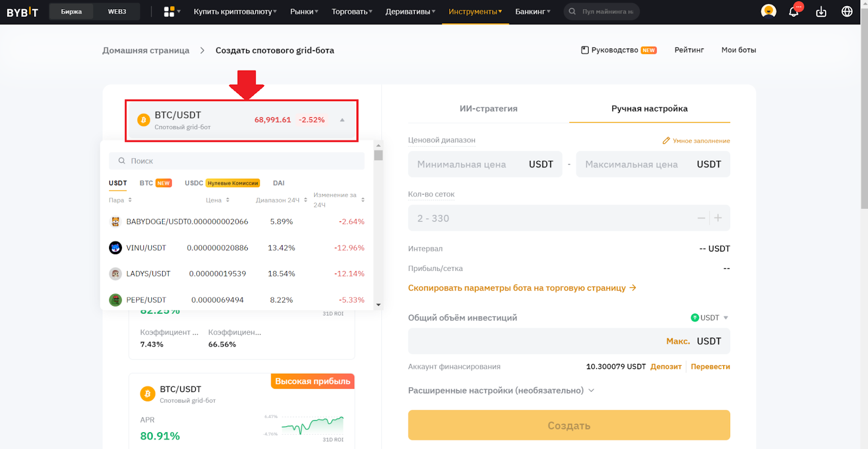Viewport: 868px width, 449px height.
Task: Select the USDT pairs tab
Action: coord(118,183)
